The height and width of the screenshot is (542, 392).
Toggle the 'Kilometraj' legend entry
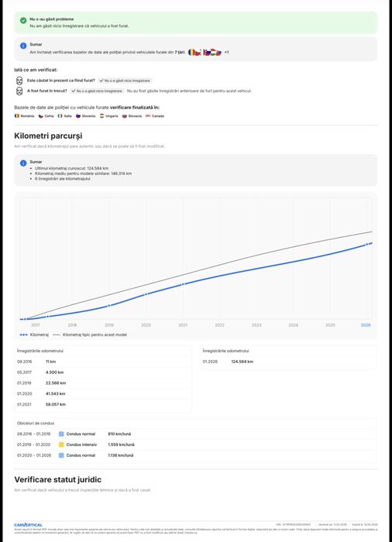(34, 334)
